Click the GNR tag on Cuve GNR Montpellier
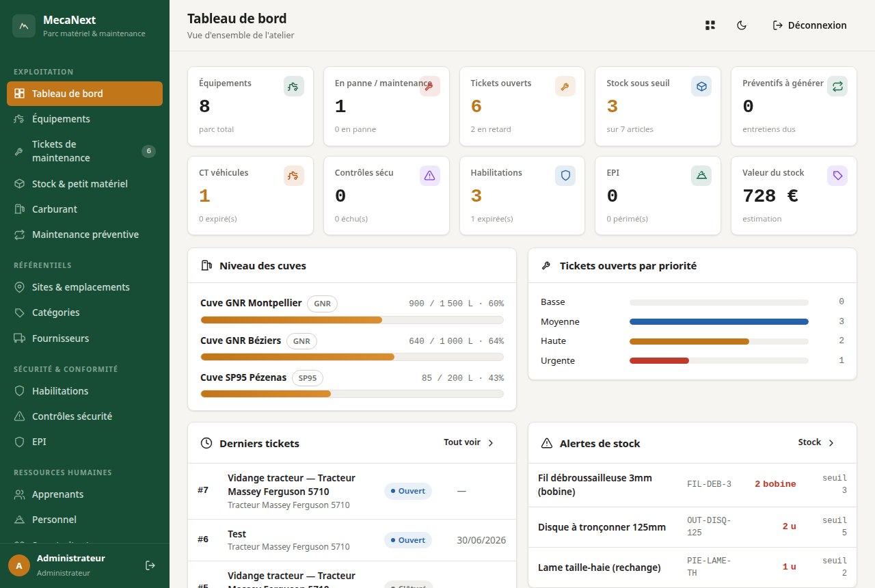This screenshot has width=875, height=588. pos(322,304)
